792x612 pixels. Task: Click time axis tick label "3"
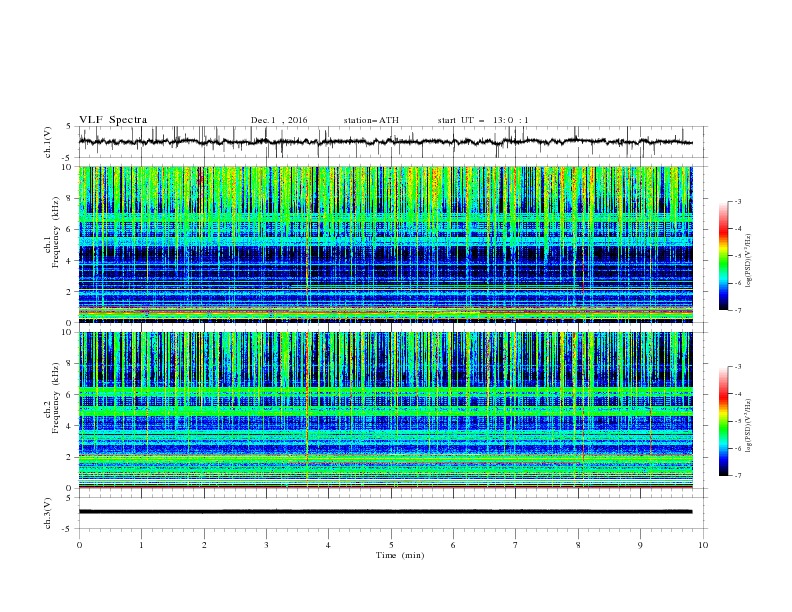click(266, 545)
